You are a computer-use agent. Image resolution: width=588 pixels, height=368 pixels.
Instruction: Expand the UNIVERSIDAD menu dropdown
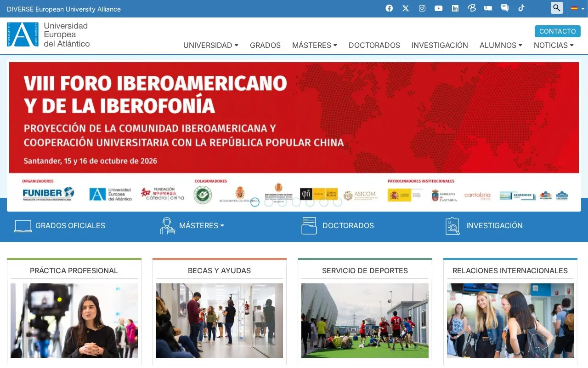tap(211, 45)
